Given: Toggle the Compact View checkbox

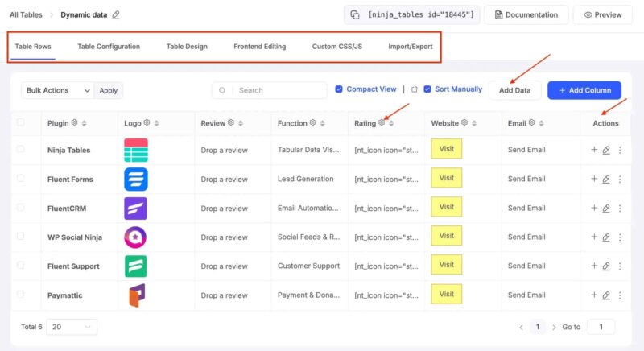Looking at the screenshot, I should (339, 89).
